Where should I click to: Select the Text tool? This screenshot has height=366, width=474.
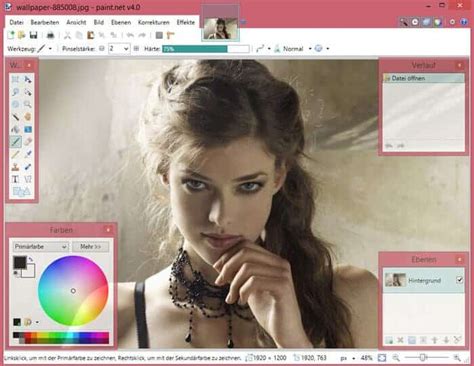pos(15,179)
